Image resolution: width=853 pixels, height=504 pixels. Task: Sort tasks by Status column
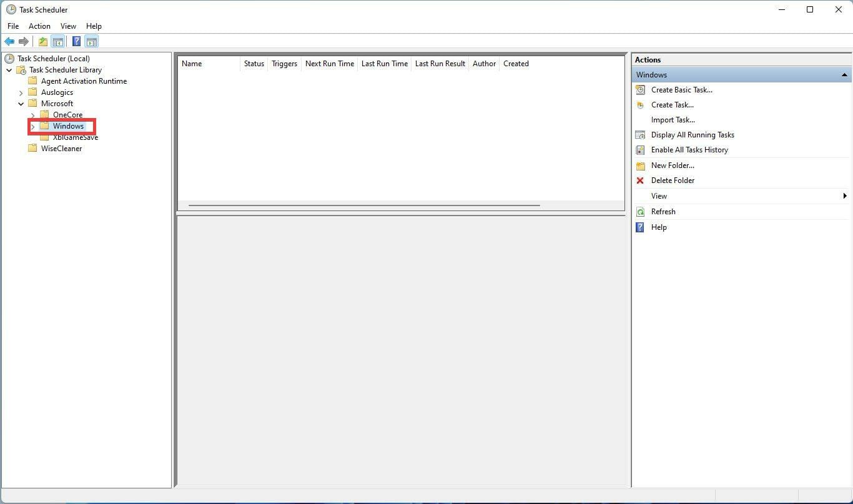(254, 64)
